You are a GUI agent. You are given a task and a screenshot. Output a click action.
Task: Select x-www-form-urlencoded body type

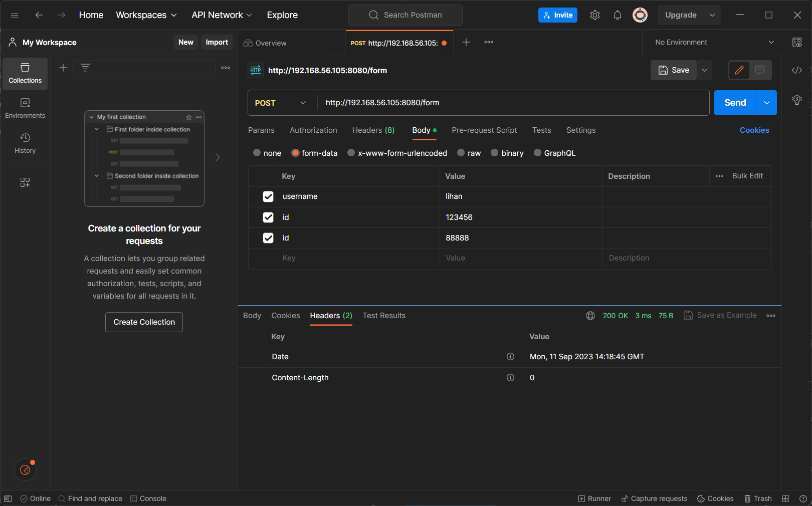(351, 153)
